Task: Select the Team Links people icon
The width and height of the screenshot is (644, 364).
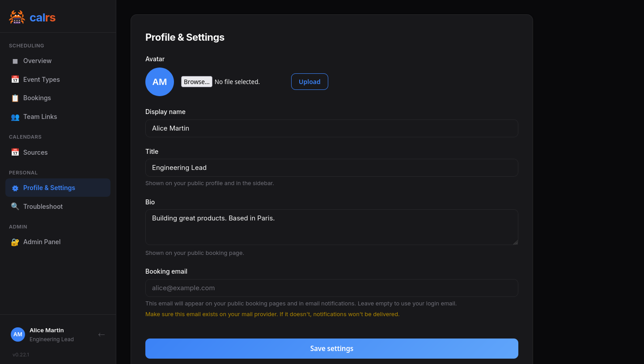Action: [x=15, y=117]
